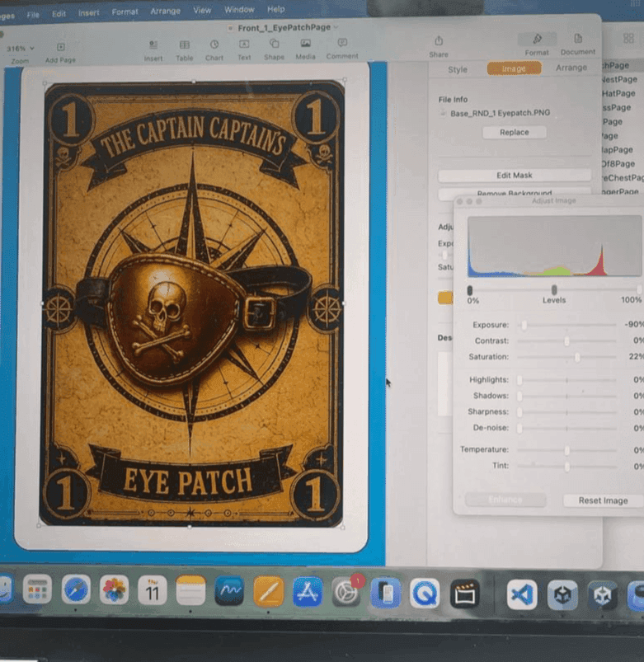Open Calendar from the Dock
The height and width of the screenshot is (662, 644).
pyautogui.click(x=152, y=590)
